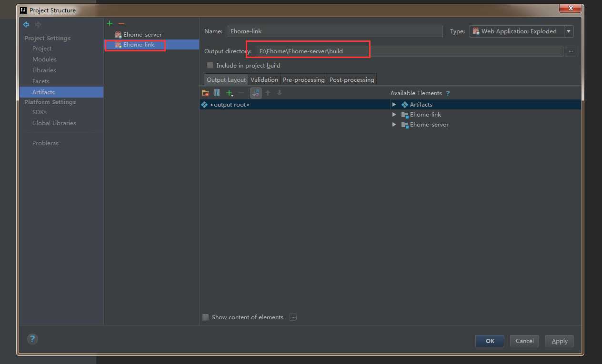The height and width of the screenshot is (364, 602).
Task: Click the Artifacts node diamond icon
Action: (405, 104)
